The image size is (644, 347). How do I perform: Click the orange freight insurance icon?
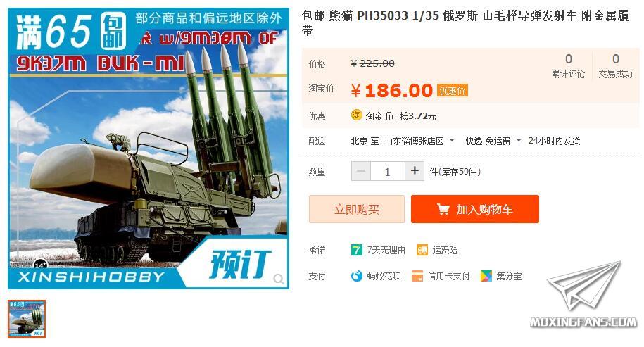(x=422, y=250)
